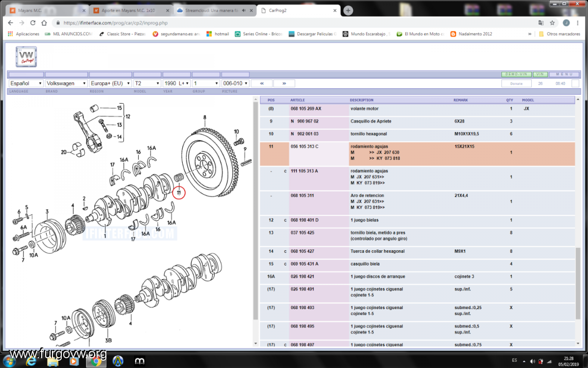The image size is (588, 368).
Task: Click the translate page icon
Action: point(541,23)
